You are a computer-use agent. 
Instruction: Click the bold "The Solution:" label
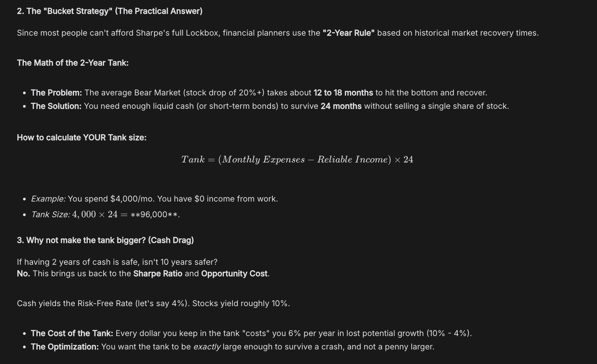[56, 106]
